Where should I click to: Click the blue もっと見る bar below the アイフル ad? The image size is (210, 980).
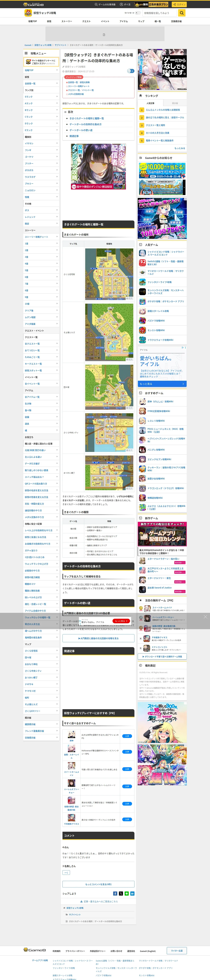coord(162,384)
